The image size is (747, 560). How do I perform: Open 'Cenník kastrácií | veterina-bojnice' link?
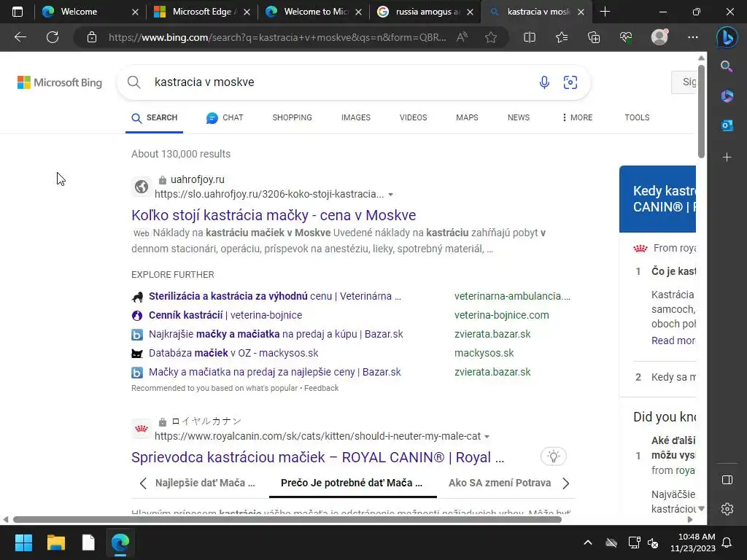tap(225, 315)
